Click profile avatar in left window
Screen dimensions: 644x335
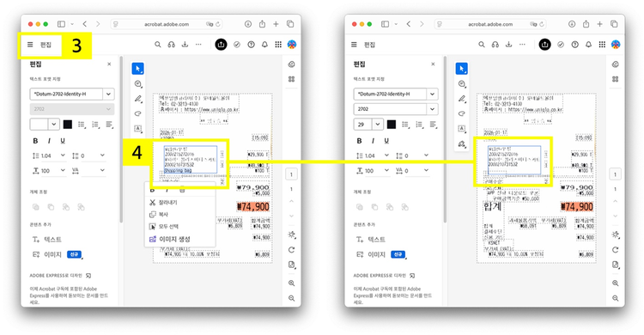(x=292, y=45)
